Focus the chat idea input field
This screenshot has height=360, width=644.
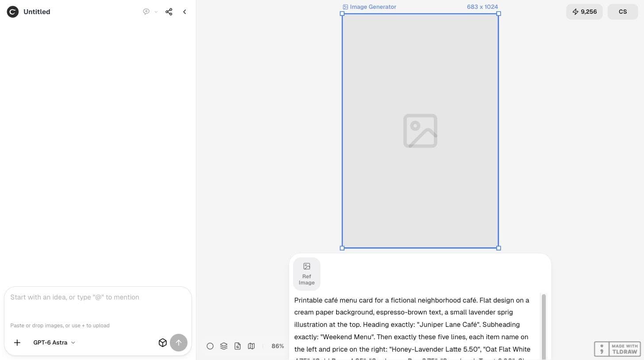pos(98,297)
